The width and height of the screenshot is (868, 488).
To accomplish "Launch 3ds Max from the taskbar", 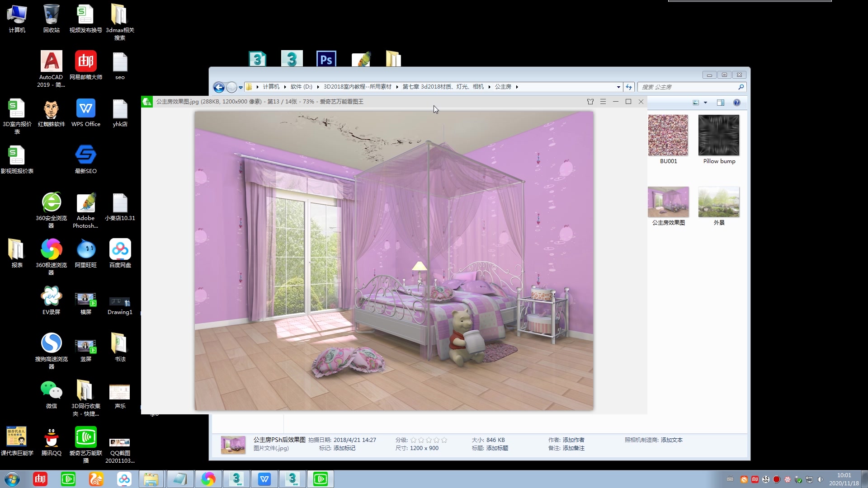I will click(237, 479).
